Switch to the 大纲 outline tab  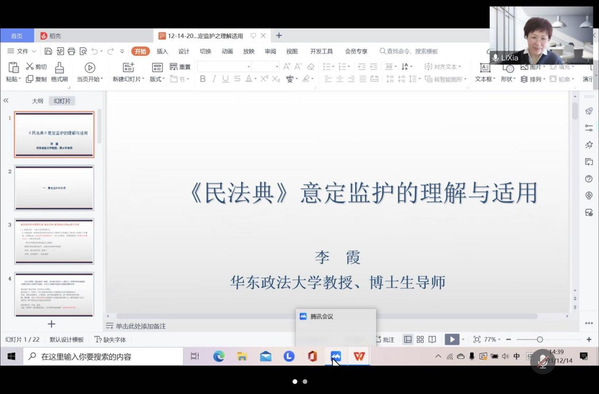(x=37, y=101)
